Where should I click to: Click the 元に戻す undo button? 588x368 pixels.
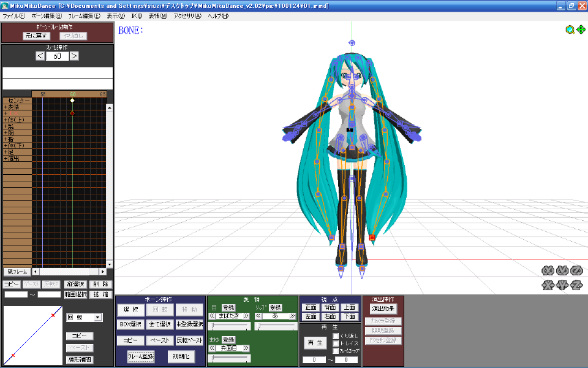coord(36,36)
